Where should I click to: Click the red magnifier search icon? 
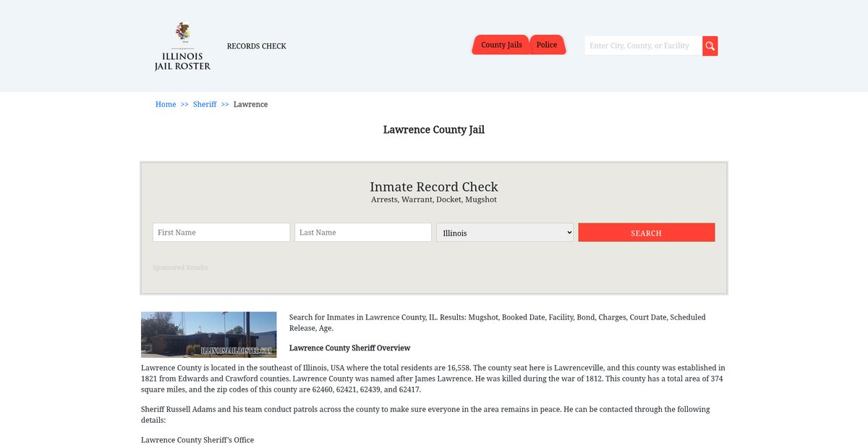[710, 46]
